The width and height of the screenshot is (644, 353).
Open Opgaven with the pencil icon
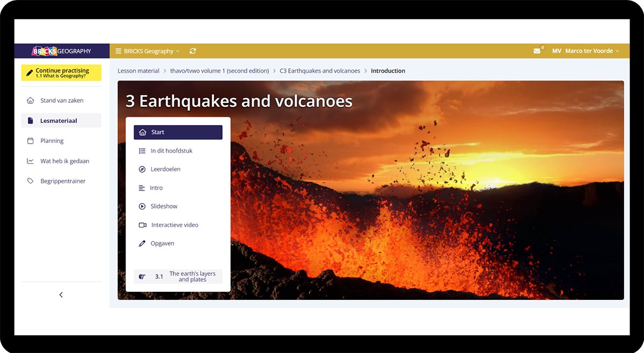162,243
